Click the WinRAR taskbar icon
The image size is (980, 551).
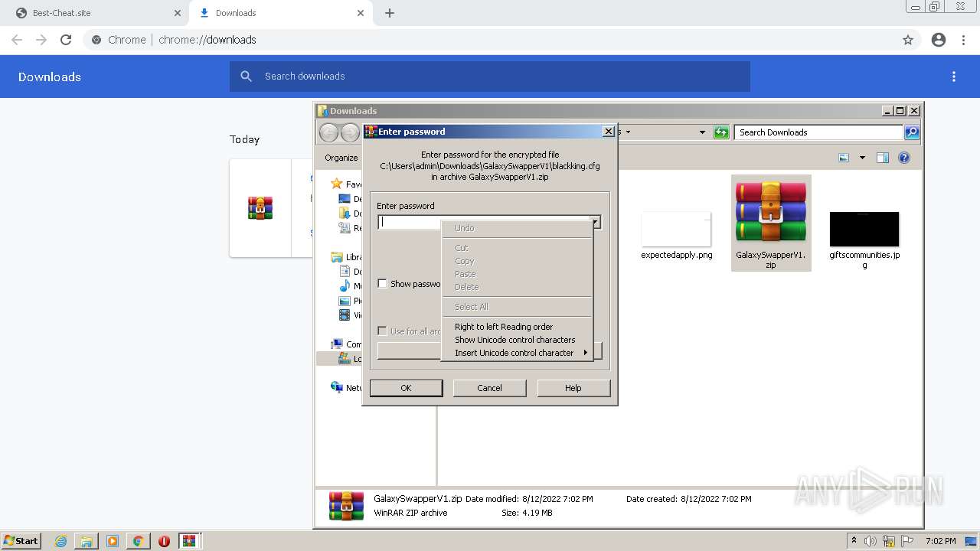pos(189,541)
